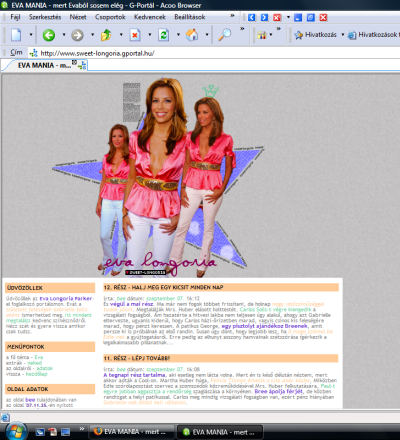
Task: Switch to Acoo EVA MANIA taskbar window
Action: (x=220, y=432)
